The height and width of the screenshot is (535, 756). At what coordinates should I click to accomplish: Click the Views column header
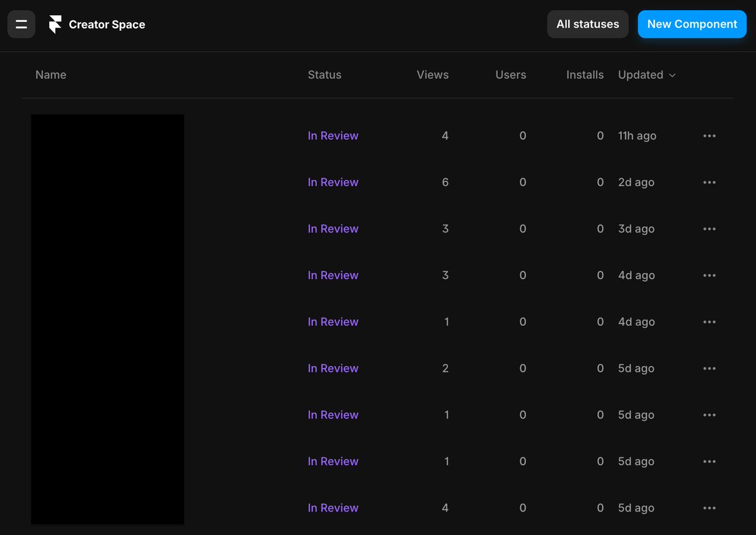[433, 75]
